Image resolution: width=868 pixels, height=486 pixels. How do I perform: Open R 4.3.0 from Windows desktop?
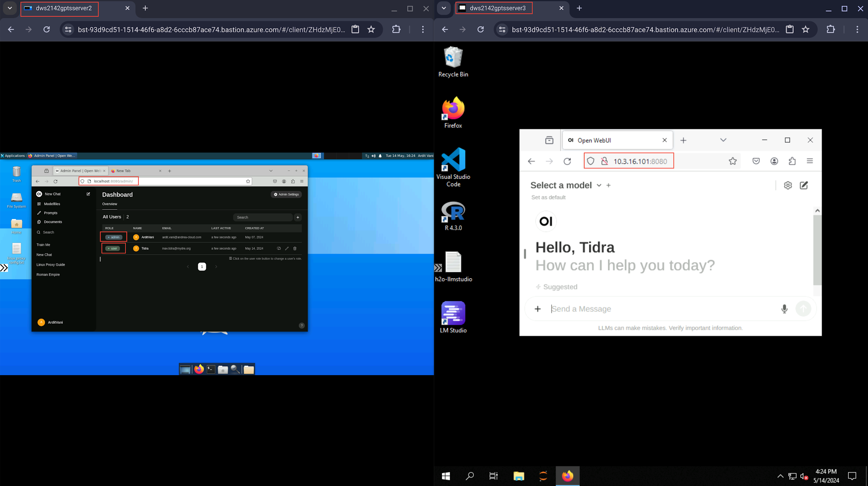tap(453, 216)
